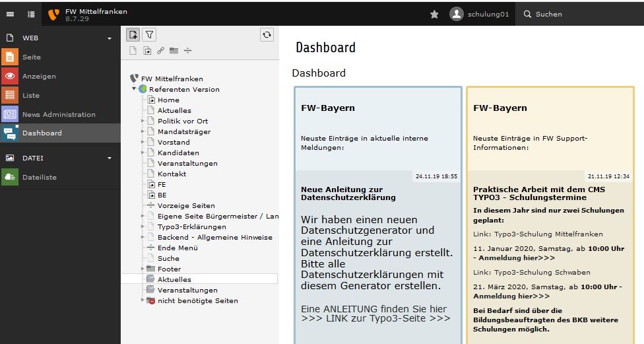Expand Backend - Allgemeine Hinweise node
The width and height of the screenshot is (644, 344).
(143, 237)
